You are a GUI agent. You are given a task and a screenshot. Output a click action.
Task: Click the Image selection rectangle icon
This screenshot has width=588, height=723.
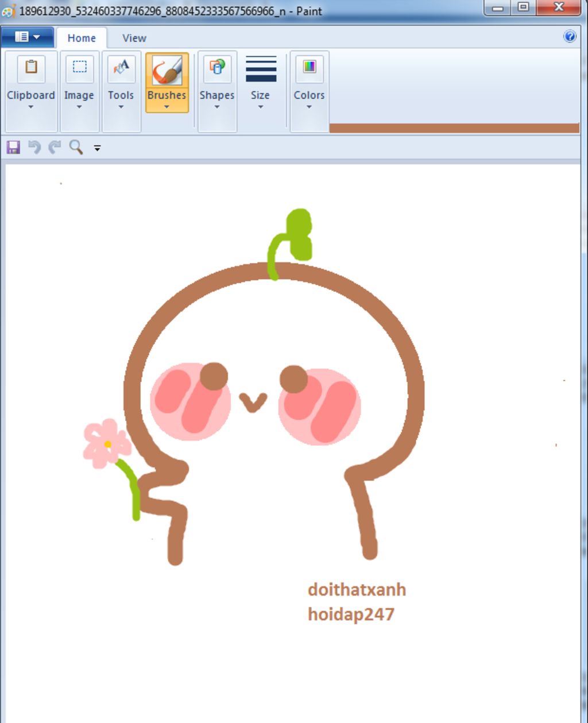79,68
